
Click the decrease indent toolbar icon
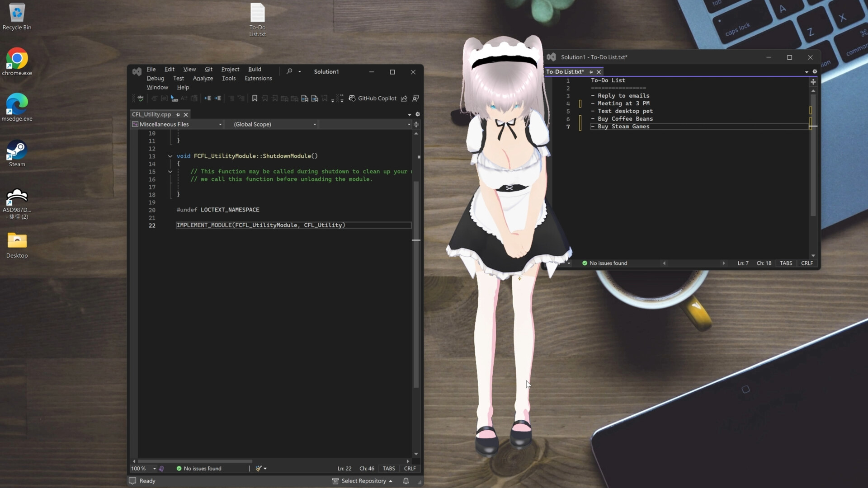click(x=208, y=99)
